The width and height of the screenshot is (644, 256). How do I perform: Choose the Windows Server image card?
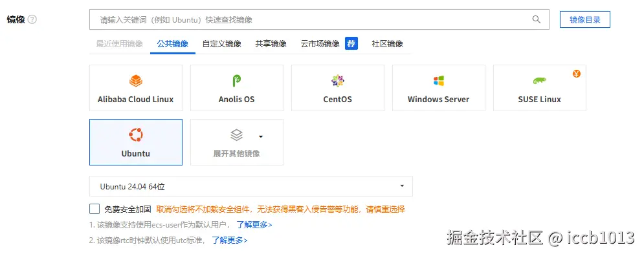pos(439,88)
